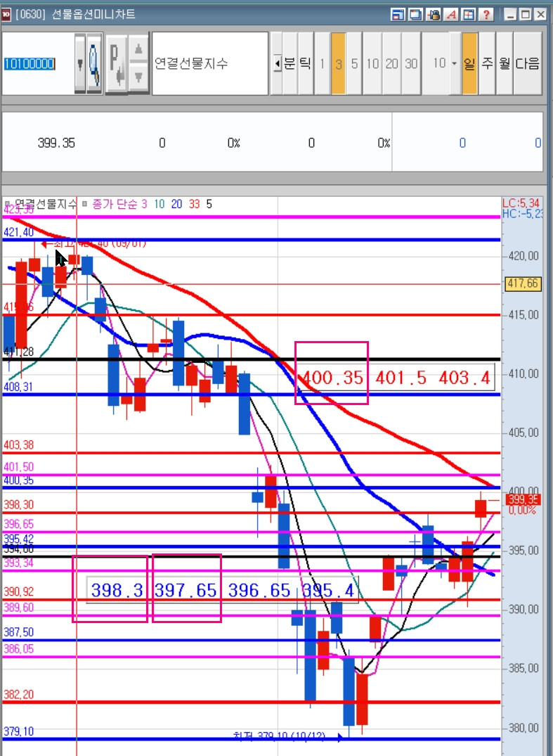Image resolution: width=553 pixels, height=756 pixels.
Task: Click the grid layout icon in title bar
Action: coord(469,15)
